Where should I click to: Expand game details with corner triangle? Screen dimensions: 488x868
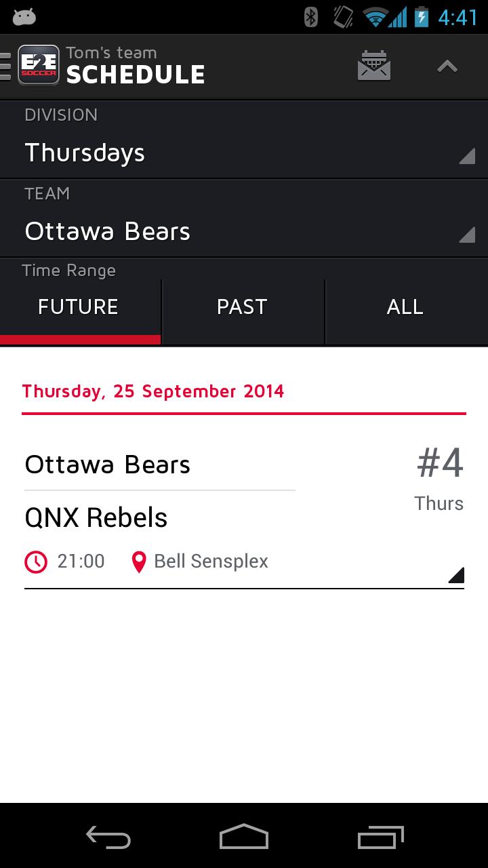pos(456,575)
